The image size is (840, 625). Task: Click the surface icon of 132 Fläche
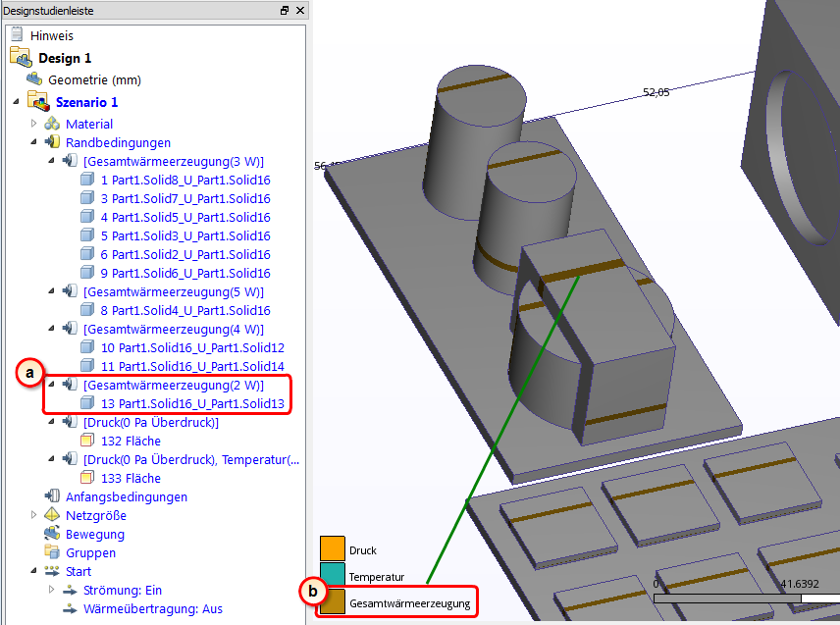pyautogui.click(x=87, y=441)
